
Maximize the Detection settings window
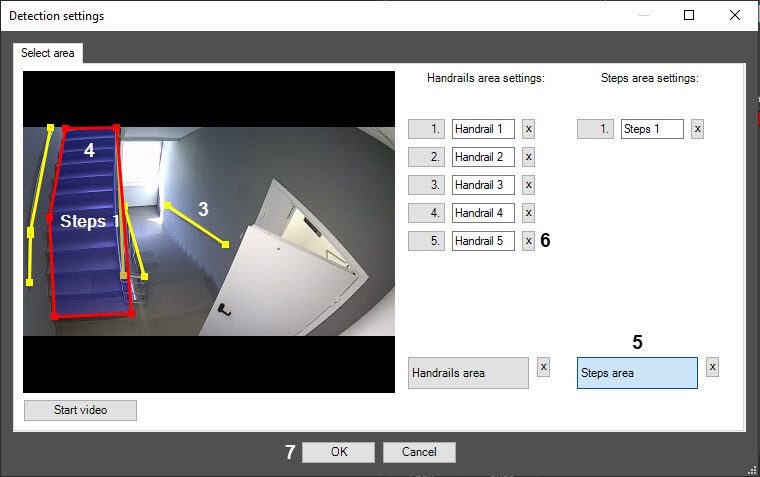click(689, 16)
